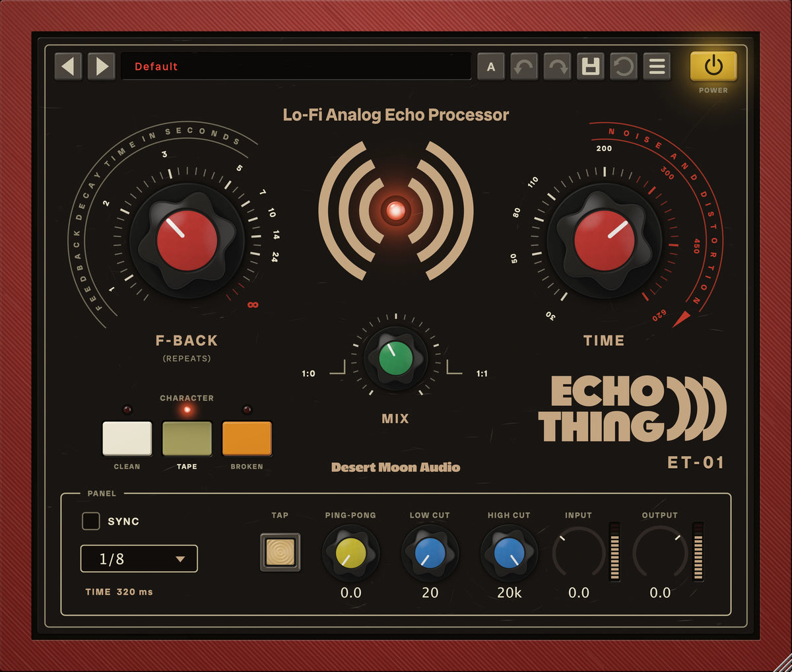This screenshot has width=792, height=672.
Task: Click the INPUT value 0.0
Action: [579, 593]
